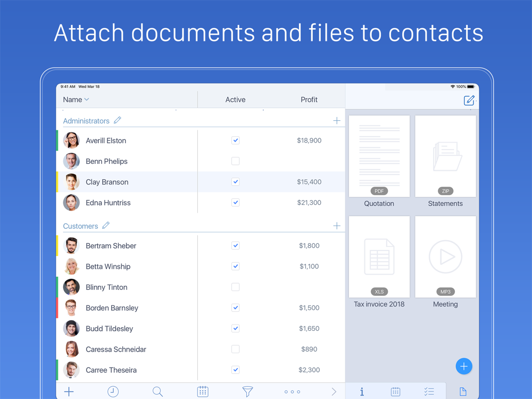Open the Name column sort dropdown

[76, 99]
